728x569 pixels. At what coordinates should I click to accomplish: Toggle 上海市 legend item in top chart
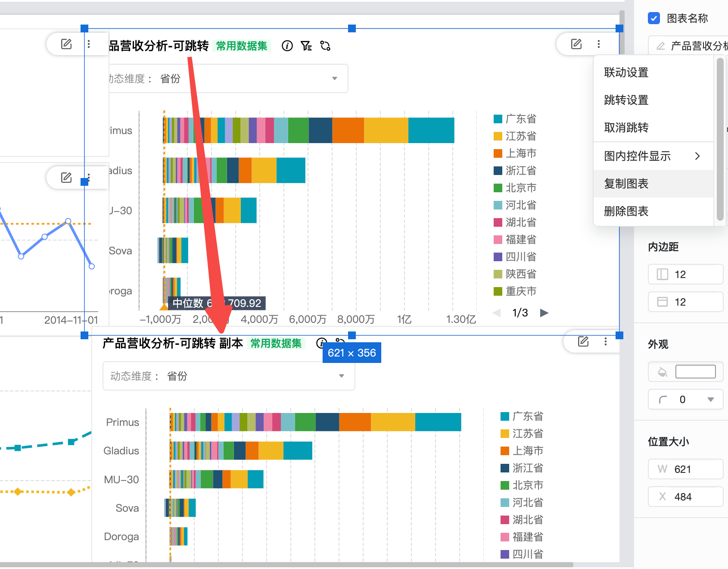(x=515, y=153)
